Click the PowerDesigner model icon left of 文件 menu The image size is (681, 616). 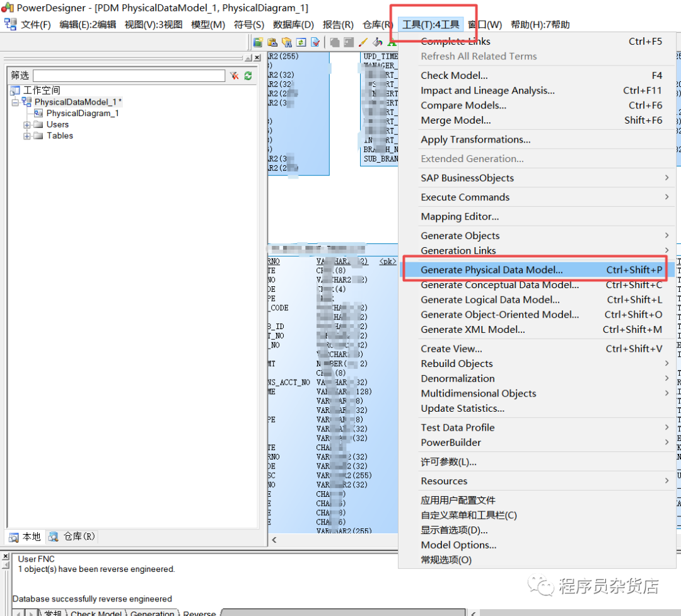tap(10, 25)
